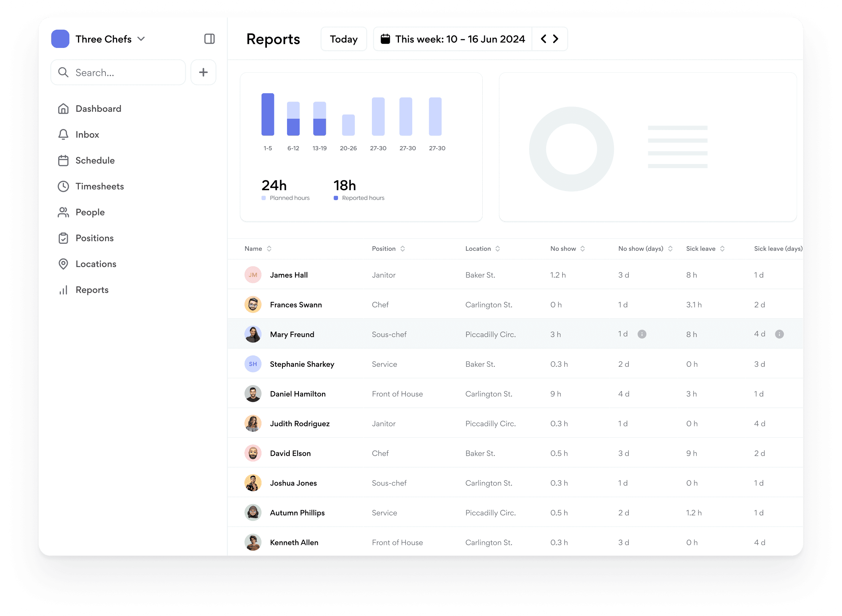The image size is (842, 616).
Task: Open This week date range picker
Action: (459, 39)
